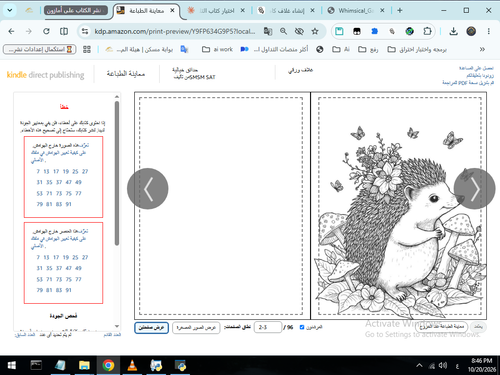Expand the bookmarks overflow chevron
500x375 pixels.
[x=482, y=49]
